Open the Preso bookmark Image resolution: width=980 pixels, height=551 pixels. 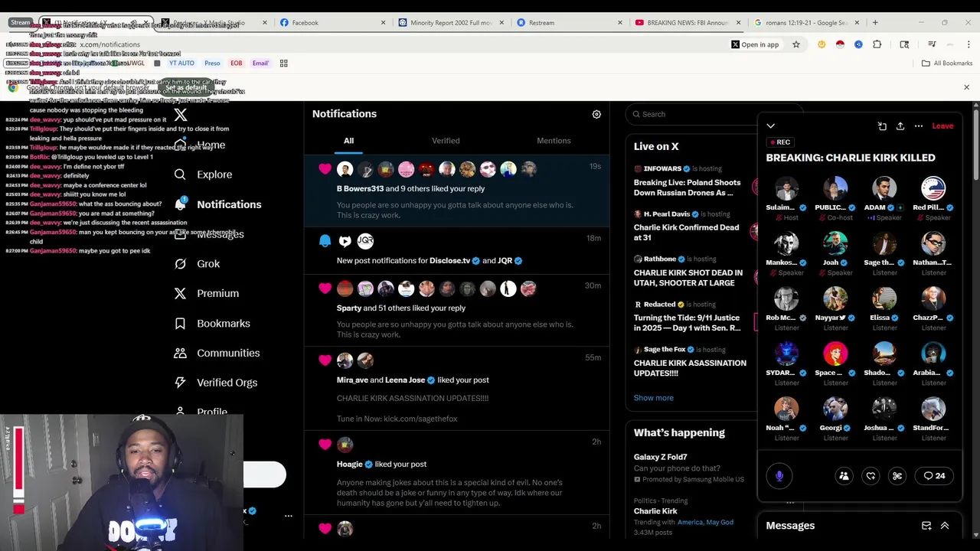click(212, 64)
